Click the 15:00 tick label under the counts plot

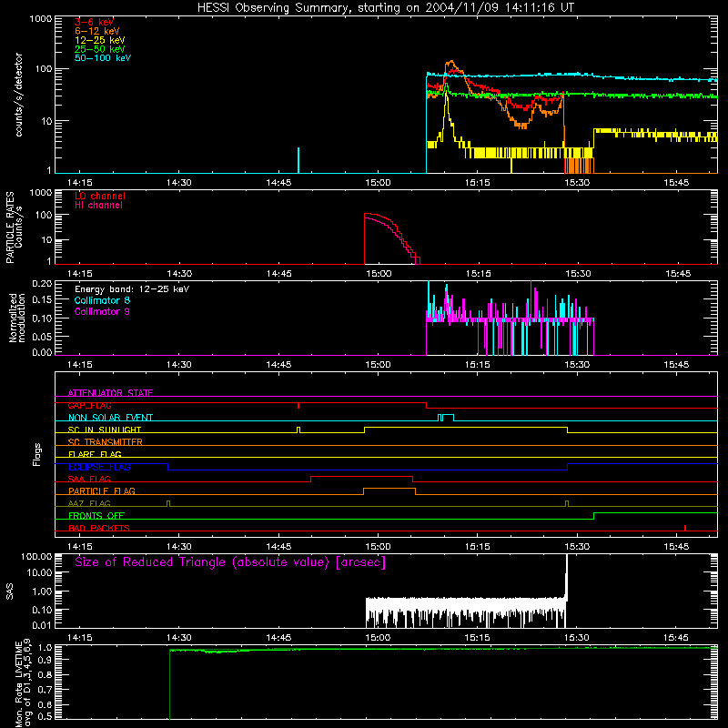[378, 183]
